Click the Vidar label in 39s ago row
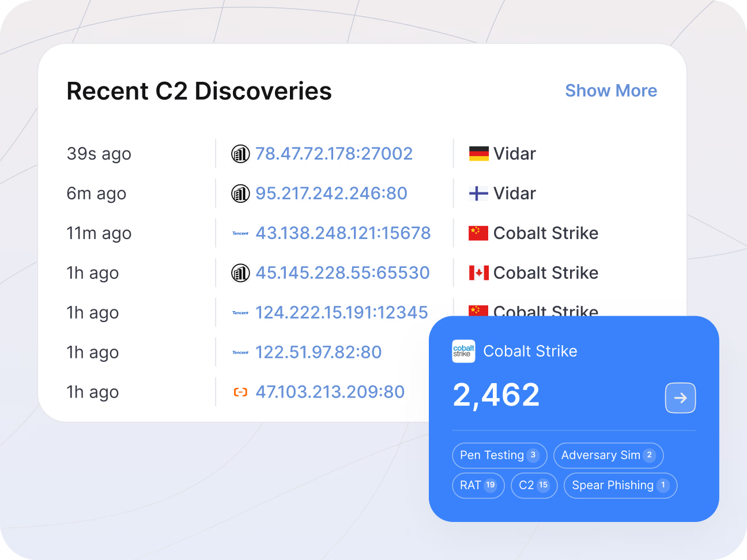Viewport: 747px width, 560px height. point(515,153)
